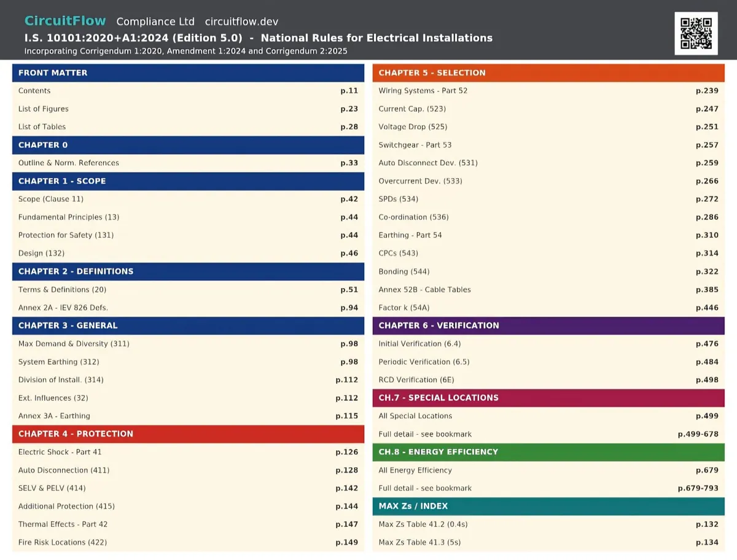Screen dimensions: 737x560
Task: Open SELV & PELV (414) entry
Action: tap(188, 488)
